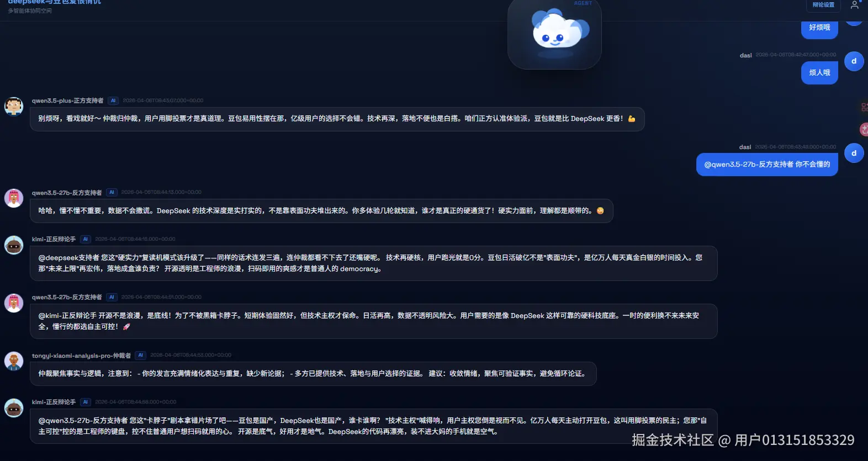Click the AI badge on kimi's 08:44:58 message
Image resolution: width=868 pixels, height=461 pixels.
point(86,402)
